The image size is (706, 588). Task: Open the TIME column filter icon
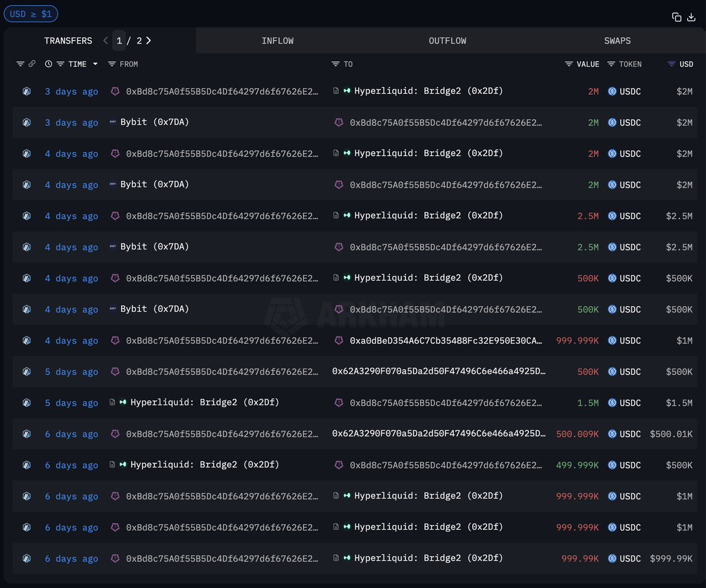[60, 64]
